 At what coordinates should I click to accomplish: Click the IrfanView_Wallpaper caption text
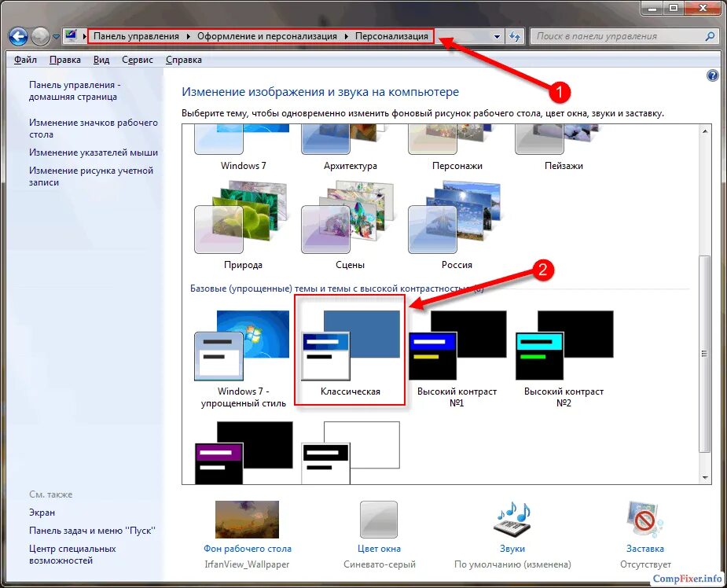point(247,564)
